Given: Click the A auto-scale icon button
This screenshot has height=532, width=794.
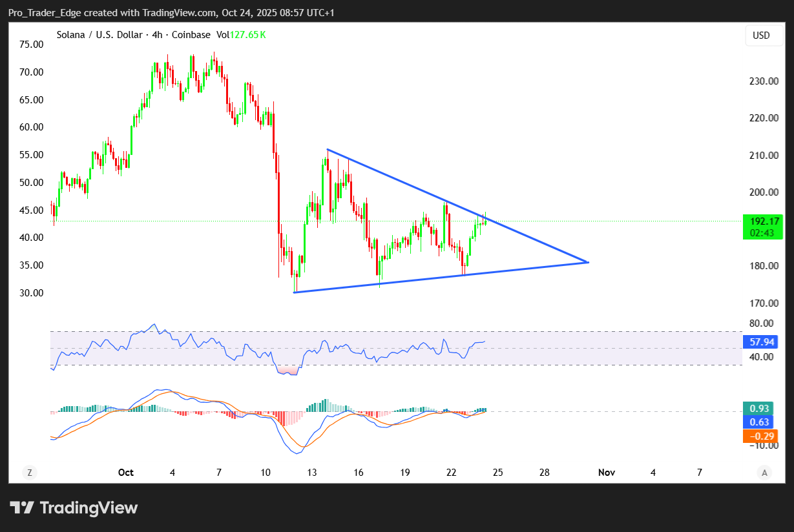Looking at the screenshot, I should point(764,473).
